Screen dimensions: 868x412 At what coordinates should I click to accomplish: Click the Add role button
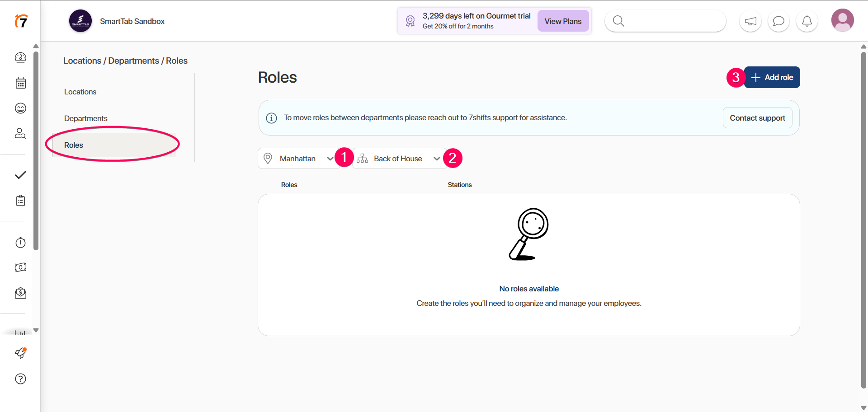[772, 77]
